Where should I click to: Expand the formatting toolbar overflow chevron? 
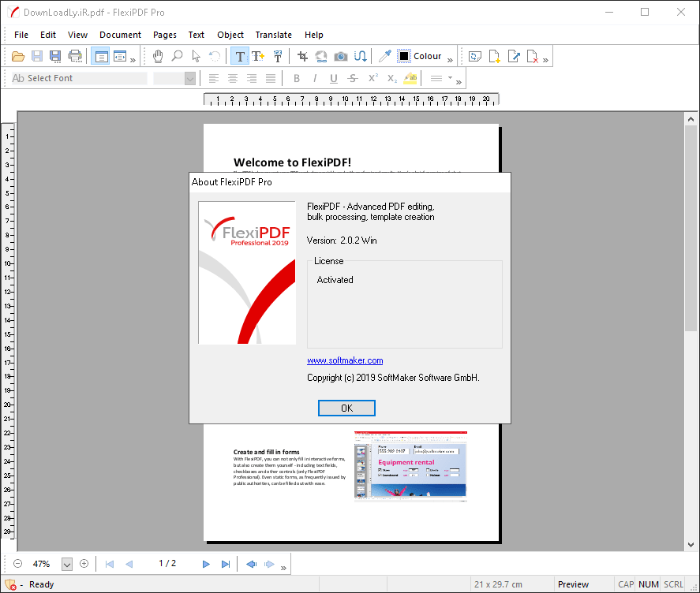(x=459, y=83)
